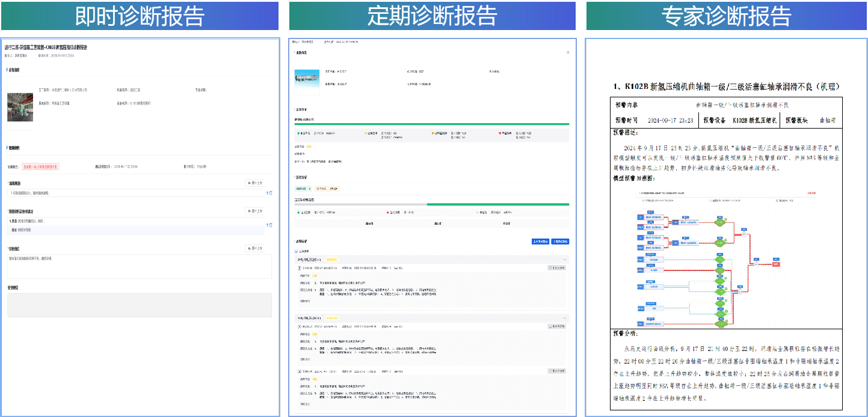Viewport: 868px width, 417px height.
Task: Click the third image upload button above diagnosis conclusion
Action: coord(255,248)
